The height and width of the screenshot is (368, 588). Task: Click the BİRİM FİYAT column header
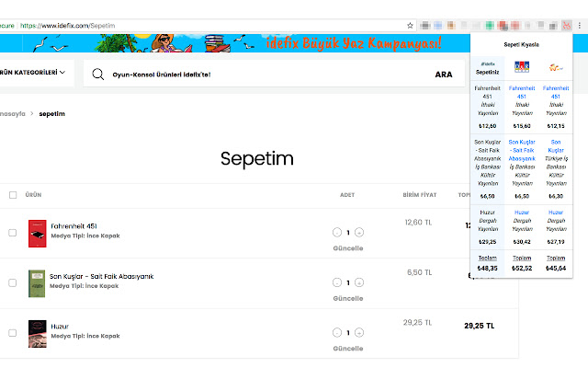[x=420, y=195]
